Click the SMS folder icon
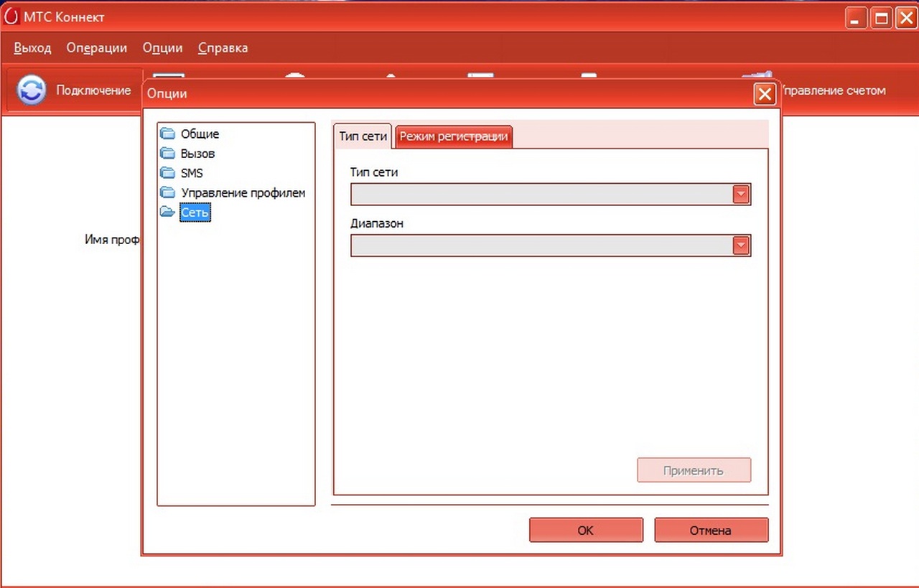This screenshot has width=919, height=588. tap(167, 173)
